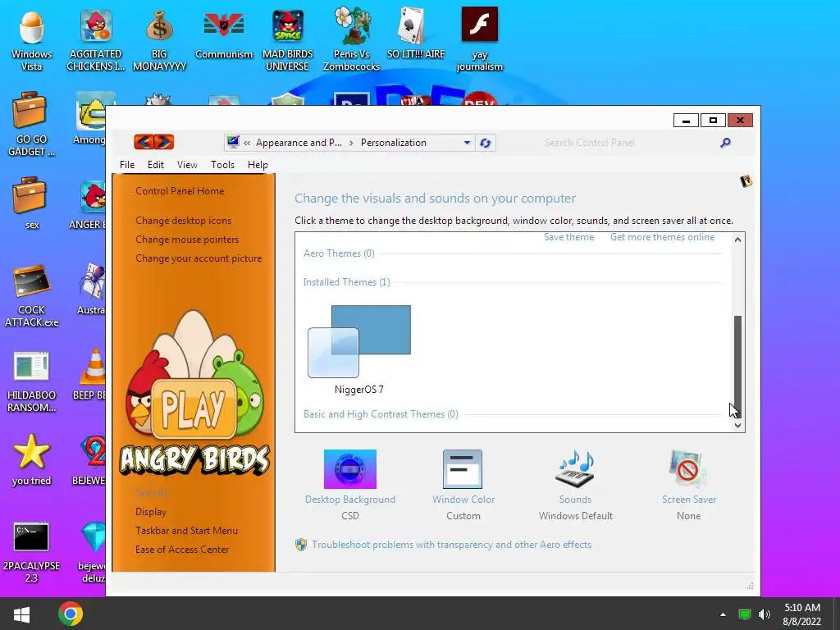Open the Edit menu
The height and width of the screenshot is (630, 840).
click(156, 164)
